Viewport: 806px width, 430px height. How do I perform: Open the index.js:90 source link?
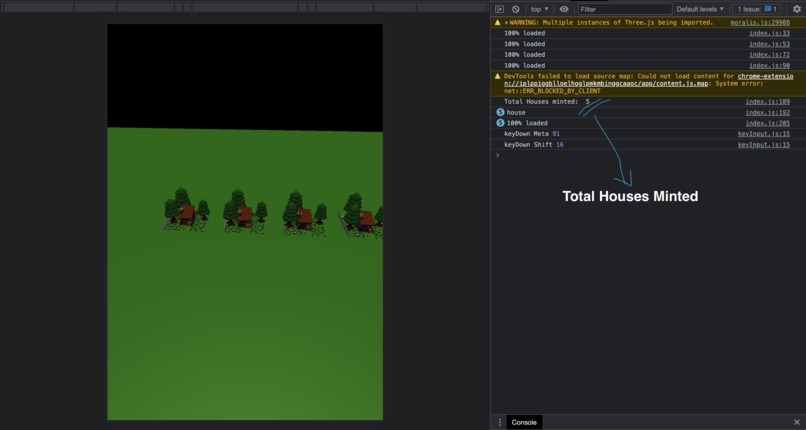pyautogui.click(x=769, y=66)
